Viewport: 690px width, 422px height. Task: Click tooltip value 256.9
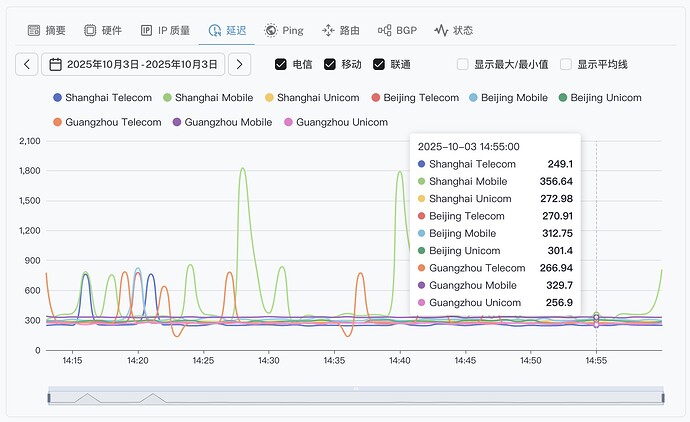coord(559,303)
